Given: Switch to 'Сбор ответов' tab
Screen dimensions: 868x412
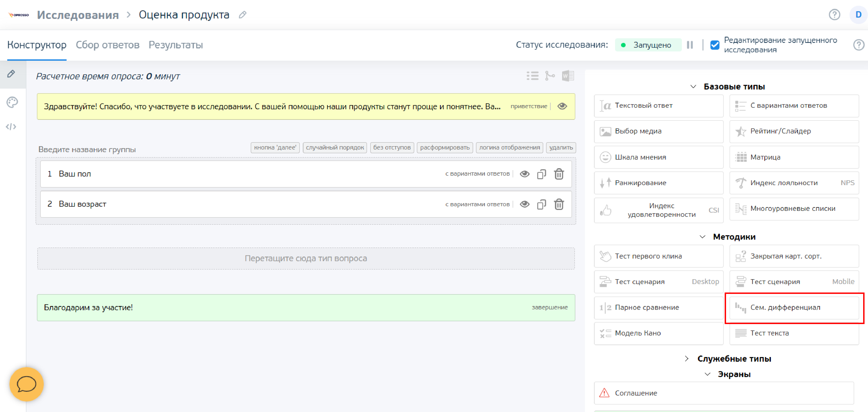Looking at the screenshot, I should [x=107, y=45].
